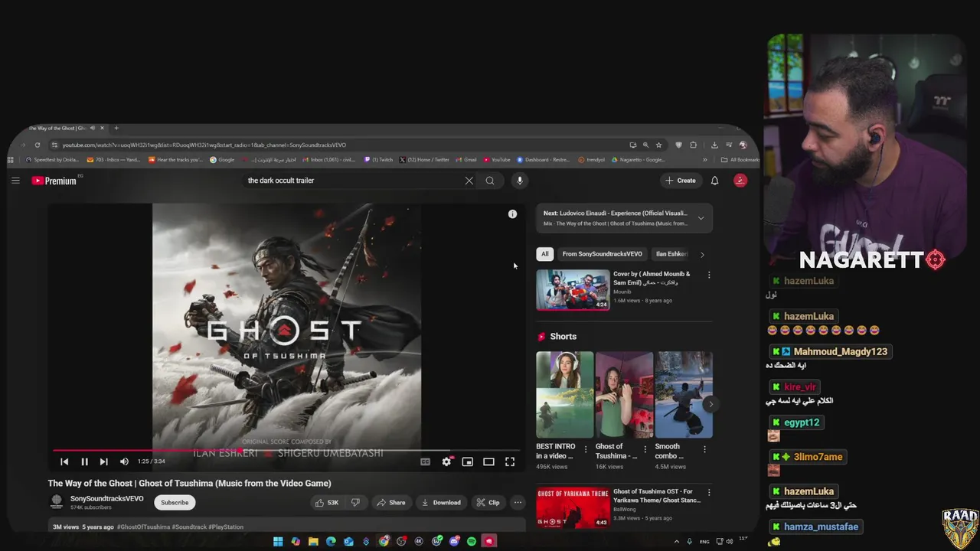Select the All filter chip
The image size is (980, 551).
pos(544,254)
